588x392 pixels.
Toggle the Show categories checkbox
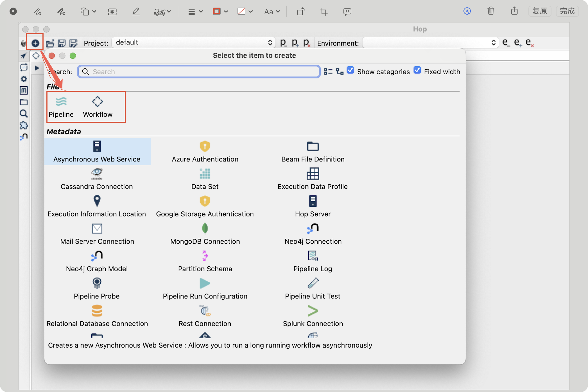click(x=350, y=70)
